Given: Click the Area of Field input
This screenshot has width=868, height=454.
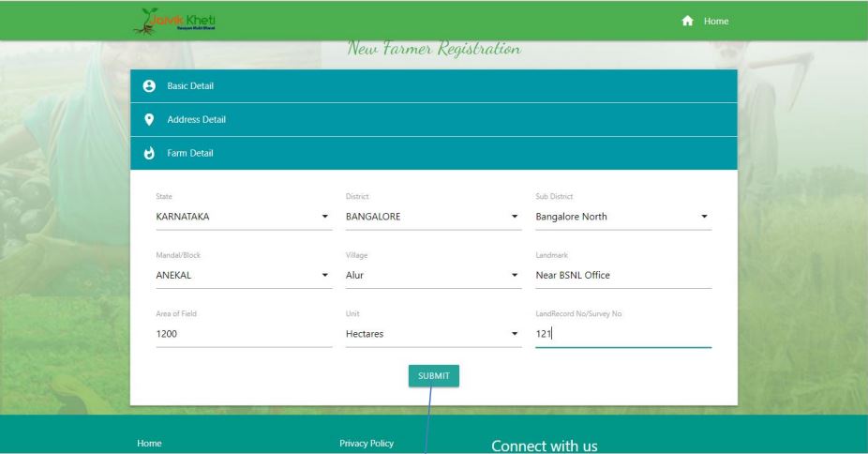Looking at the screenshot, I should tap(244, 333).
